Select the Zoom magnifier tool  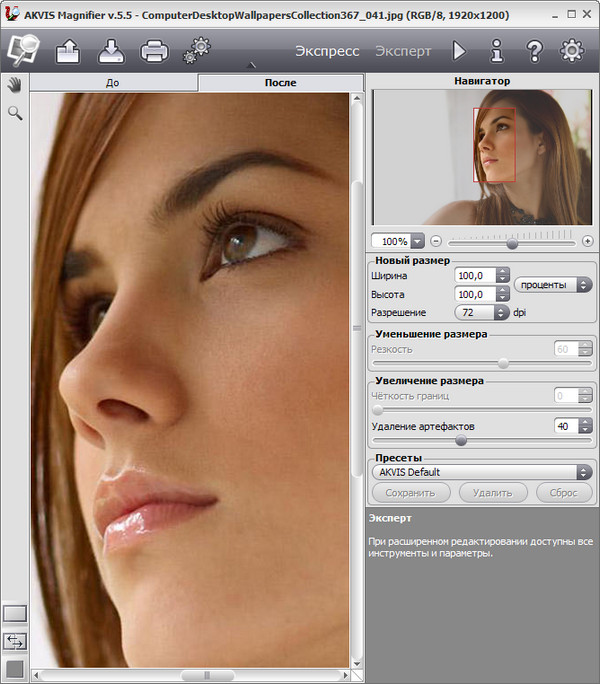pyautogui.click(x=15, y=114)
